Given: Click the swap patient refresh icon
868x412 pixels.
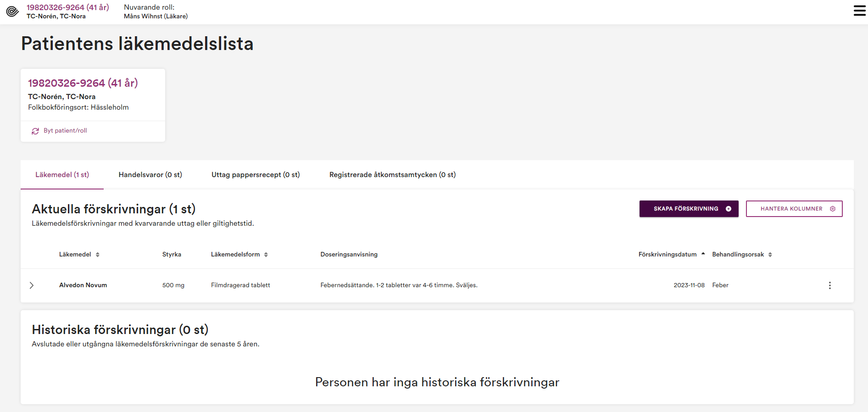Looking at the screenshot, I should coord(35,131).
